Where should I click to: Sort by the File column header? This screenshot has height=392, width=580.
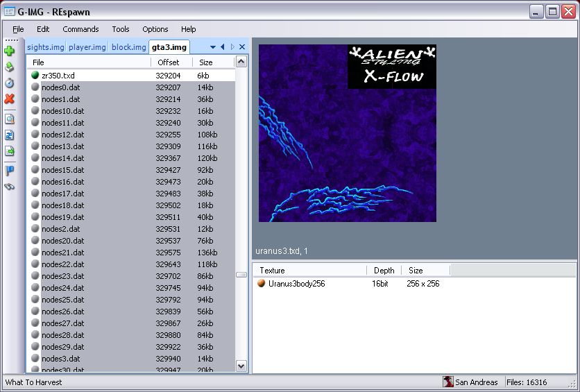pyautogui.click(x=89, y=62)
